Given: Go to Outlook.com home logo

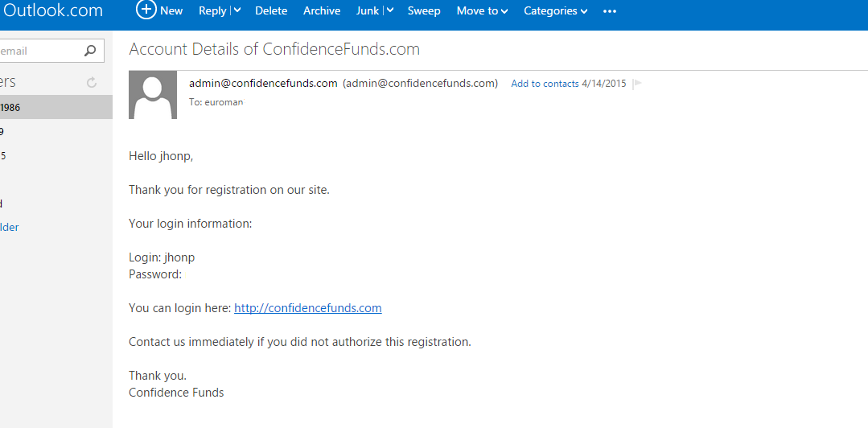Looking at the screenshot, I should coord(53,10).
